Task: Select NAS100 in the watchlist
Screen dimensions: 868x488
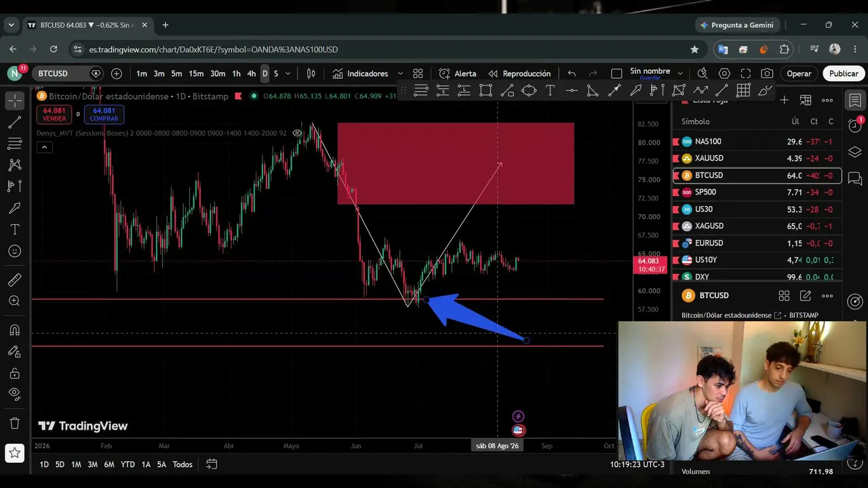Action: [757, 141]
